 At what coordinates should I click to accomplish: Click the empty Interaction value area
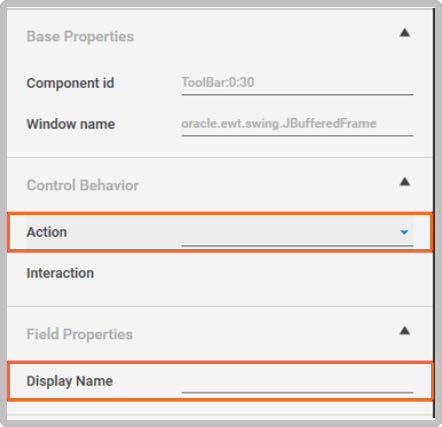point(297,273)
